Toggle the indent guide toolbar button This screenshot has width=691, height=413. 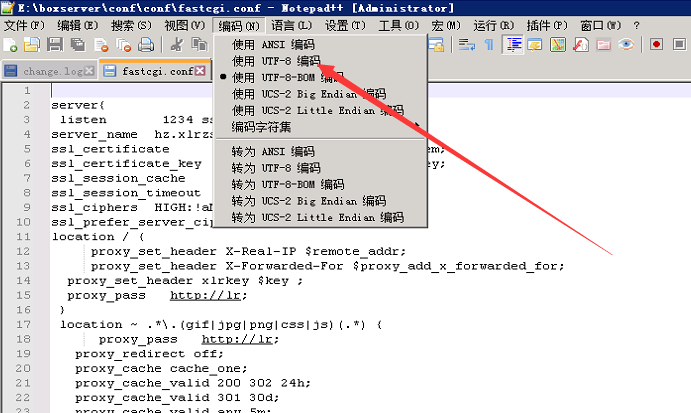point(513,44)
